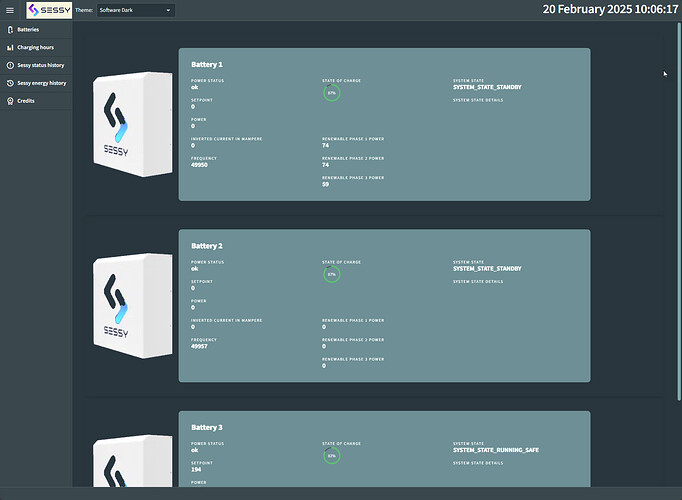The width and height of the screenshot is (682, 500).
Task: Click Battery 1 System State Details label
Action: coord(478,100)
